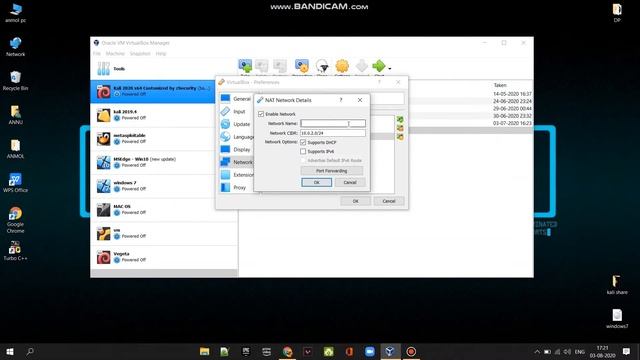Select the Vegeta virtual machine
Screen dimensions: 640x360
click(x=164, y=257)
